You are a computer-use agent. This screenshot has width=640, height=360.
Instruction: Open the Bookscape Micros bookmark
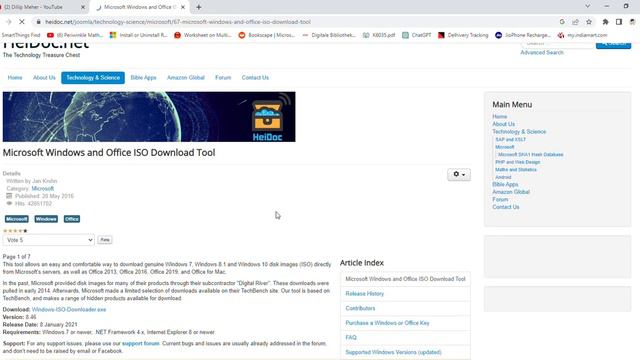click(x=267, y=35)
